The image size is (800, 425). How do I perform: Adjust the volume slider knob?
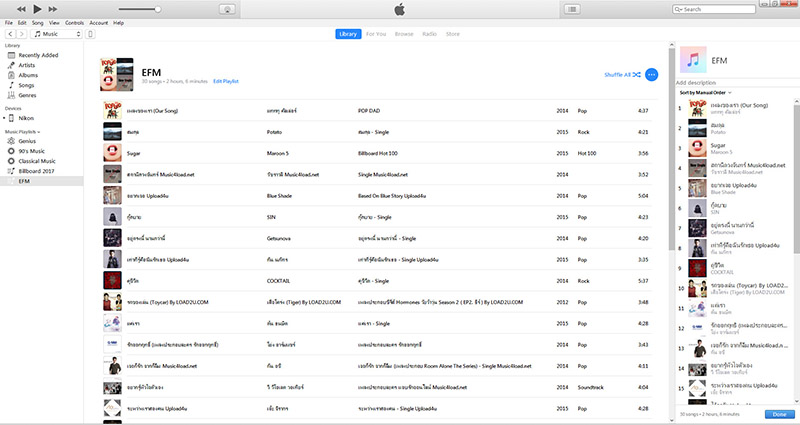[158, 9]
